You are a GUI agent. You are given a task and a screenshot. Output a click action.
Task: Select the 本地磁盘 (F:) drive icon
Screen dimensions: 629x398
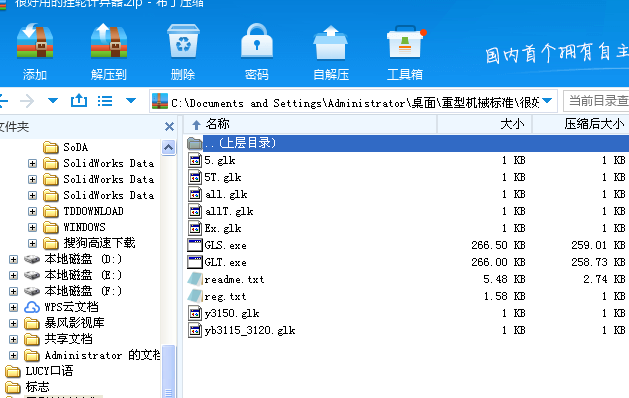click(32, 291)
